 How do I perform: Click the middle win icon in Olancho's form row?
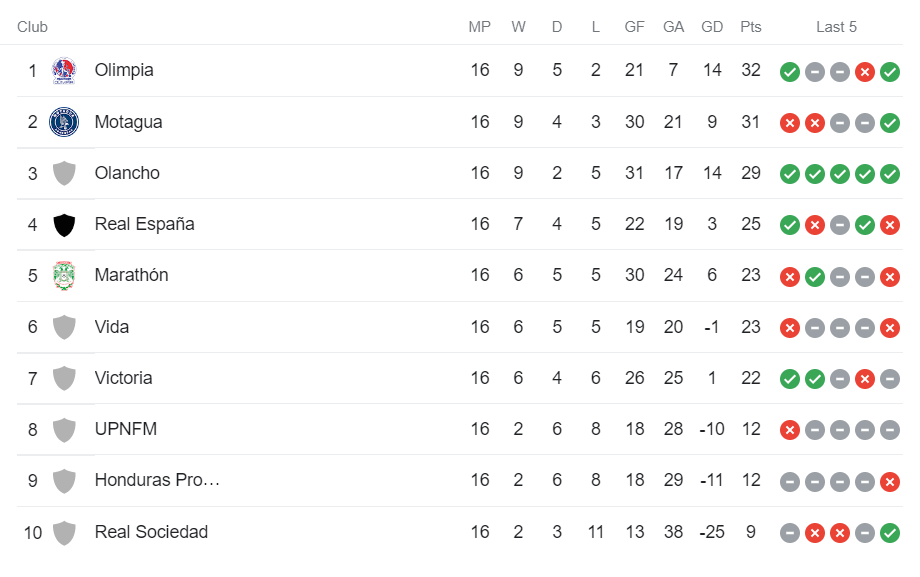coord(839,173)
